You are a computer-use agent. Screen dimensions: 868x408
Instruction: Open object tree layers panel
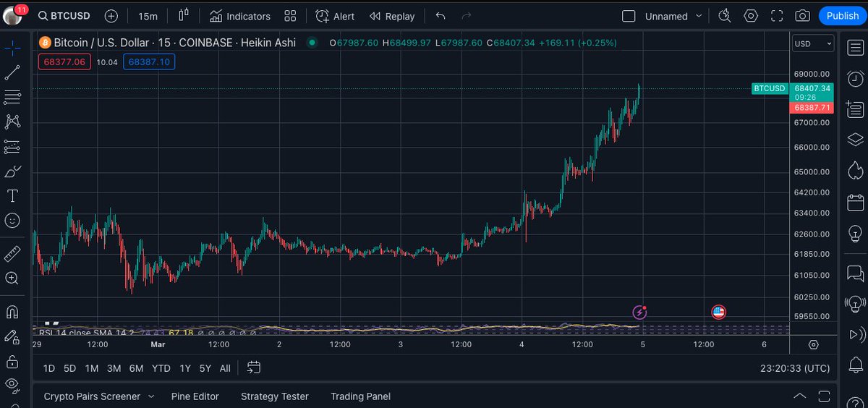click(x=856, y=140)
